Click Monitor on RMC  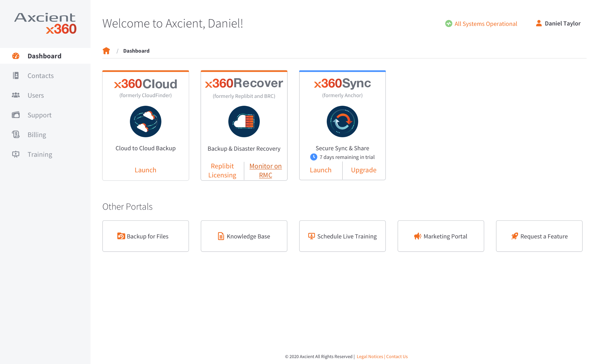click(x=265, y=170)
